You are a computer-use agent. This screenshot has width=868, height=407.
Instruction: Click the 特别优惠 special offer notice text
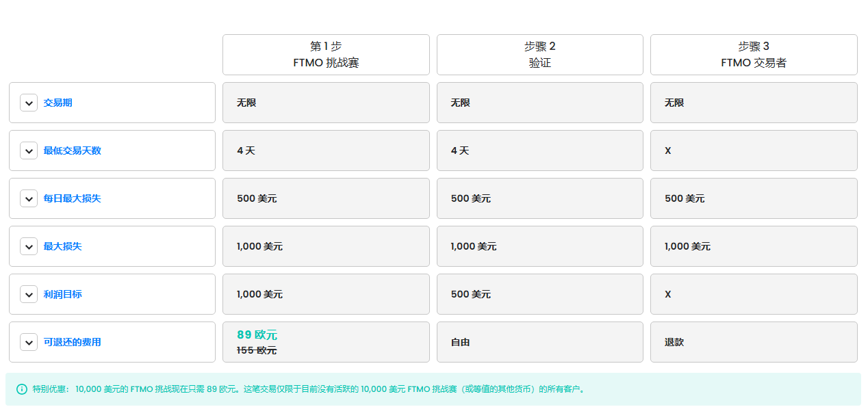309,389
